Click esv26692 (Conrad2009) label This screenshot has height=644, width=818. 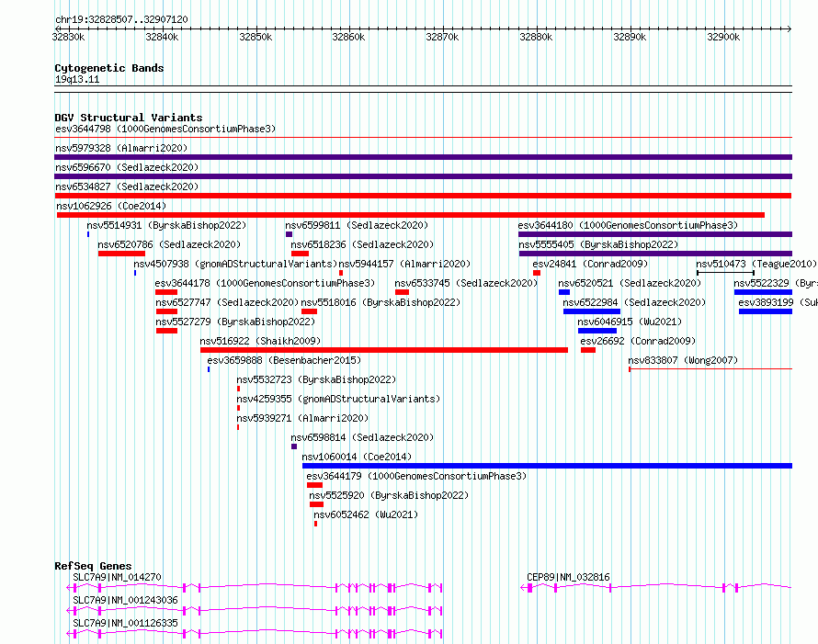pyautogui.click(x=638, y=341)
